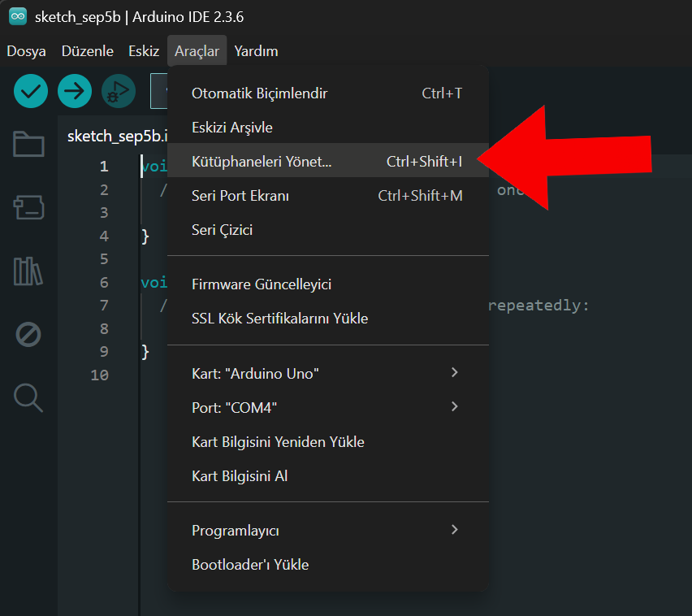The width and height of the screenshot is (692, 616).
Task: Open the Debug sidebar panel icon
Action: coord(28,334)
